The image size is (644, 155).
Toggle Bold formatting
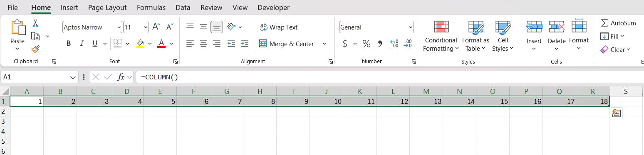click(x=69, y=44)
